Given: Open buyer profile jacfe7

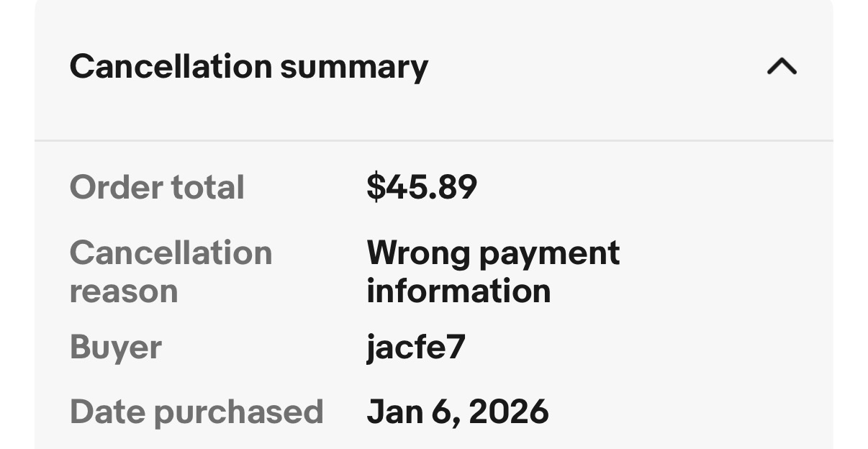Looking at the screenshot, I should [415, 348].
